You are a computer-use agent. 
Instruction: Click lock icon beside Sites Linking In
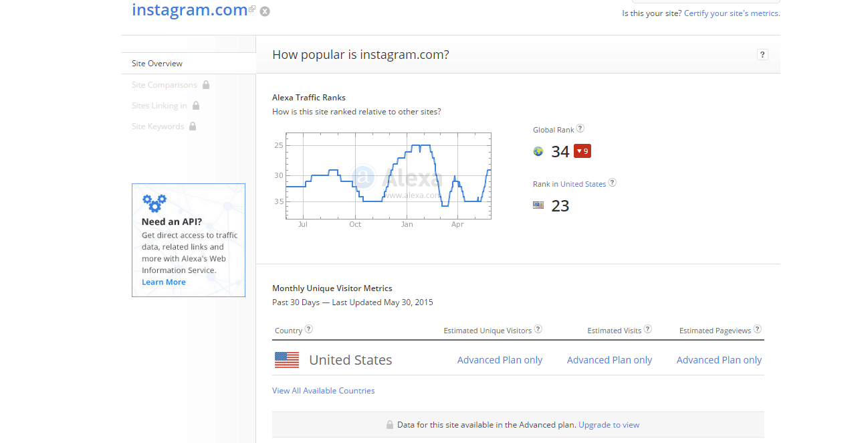[x=196, y=105]
